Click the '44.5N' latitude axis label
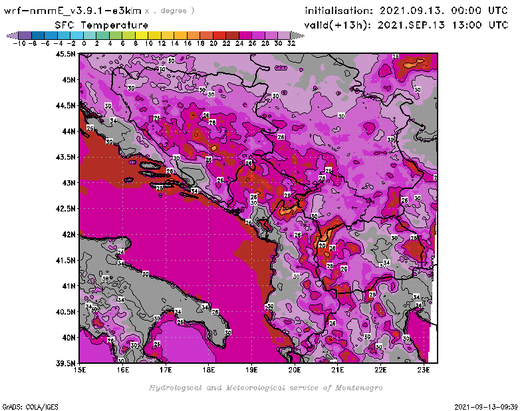This screenshot has height=411, width=532. pyautogui.click(x=65, y=106)
